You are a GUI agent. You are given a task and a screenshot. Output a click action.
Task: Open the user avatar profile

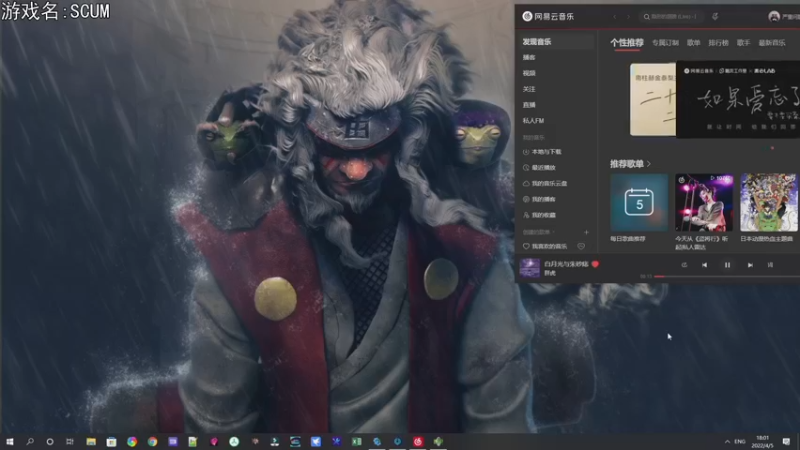pos(773,17)
